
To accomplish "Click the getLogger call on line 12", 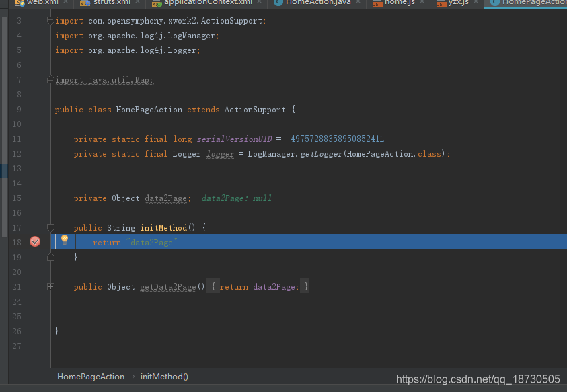I will coord(321,154).
